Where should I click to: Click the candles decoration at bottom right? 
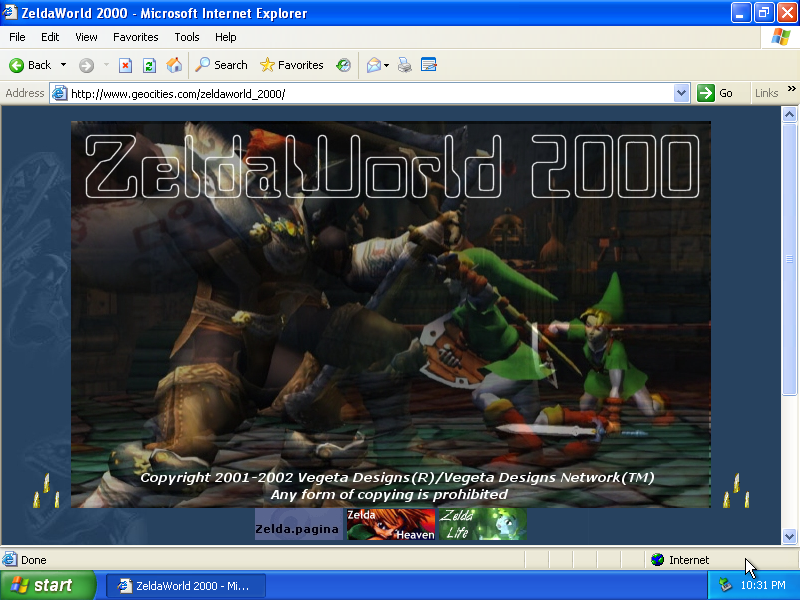point(736,491)
